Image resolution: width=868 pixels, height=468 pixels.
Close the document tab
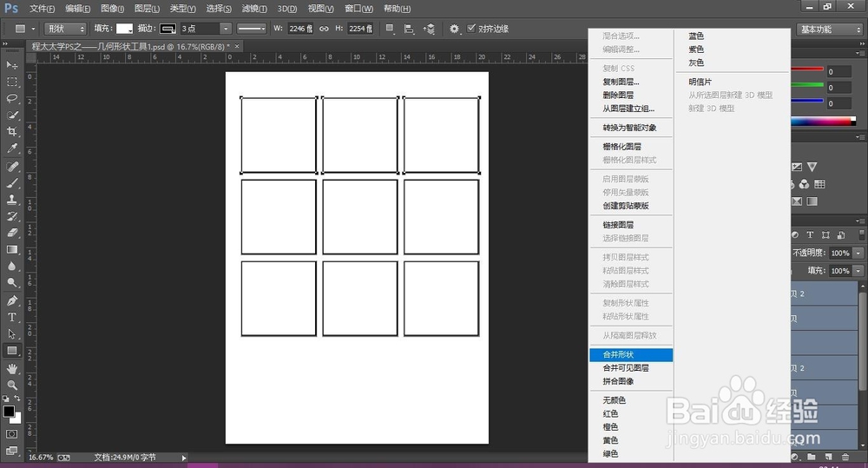tap(237, 47)
